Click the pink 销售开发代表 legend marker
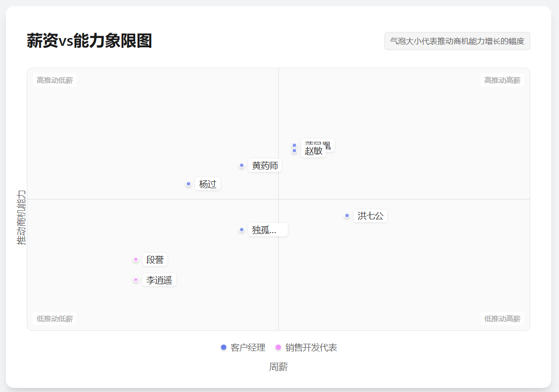Image resolution: width=559 pixels, height=392 pixels. (279, 348)
